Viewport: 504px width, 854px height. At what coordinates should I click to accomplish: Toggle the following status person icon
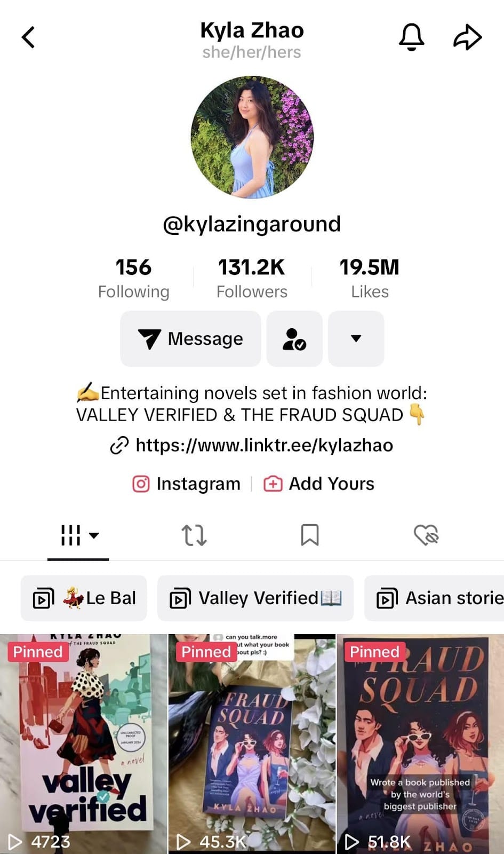(294, 338)
